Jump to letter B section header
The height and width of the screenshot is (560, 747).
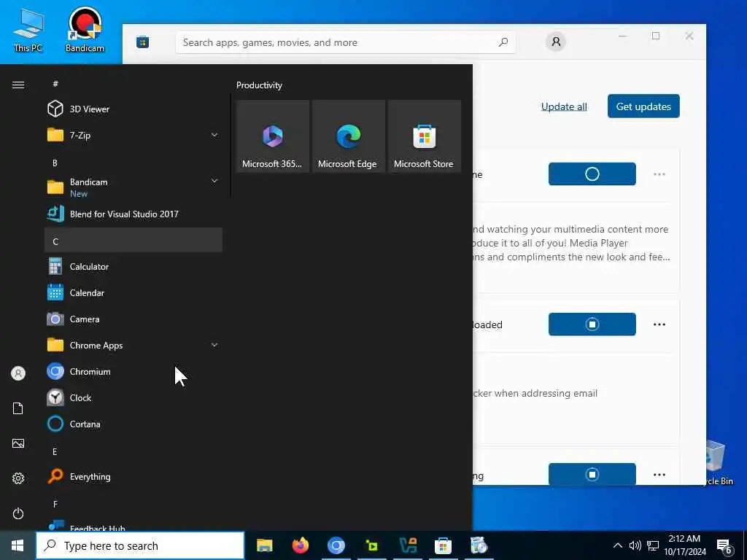click(x=133, y=163)
